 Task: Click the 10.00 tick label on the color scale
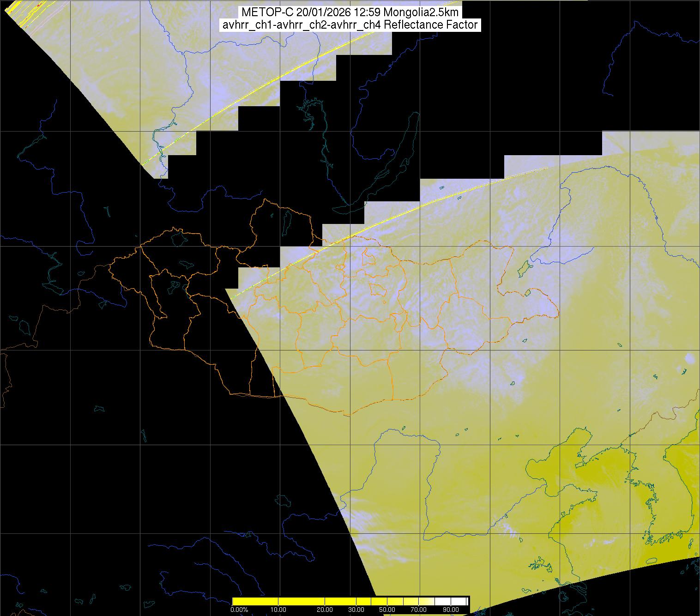click(x=278, y=610)
